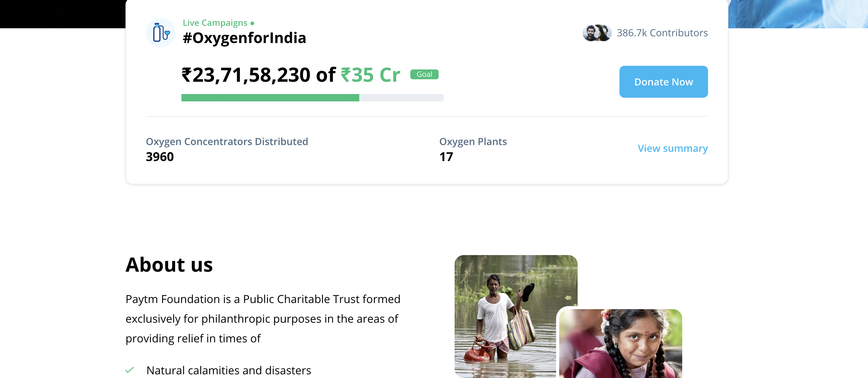Click the ₹35 Cr goal amount
Viewport: 868px width, 378px height.
(370, 75)
